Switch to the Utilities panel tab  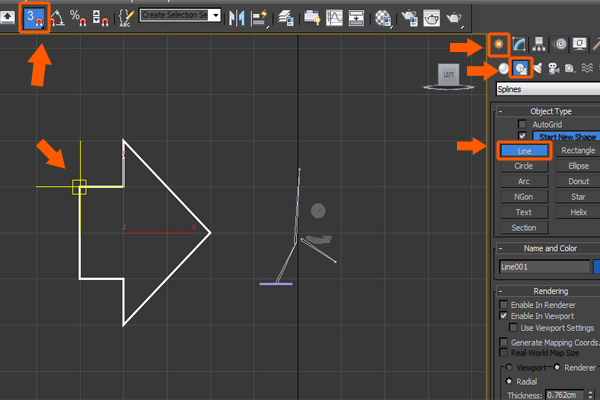596,44
